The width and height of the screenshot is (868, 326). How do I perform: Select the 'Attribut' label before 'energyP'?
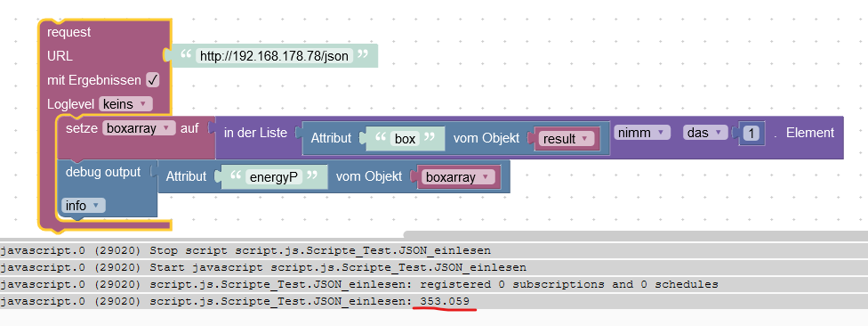(186, 177)
